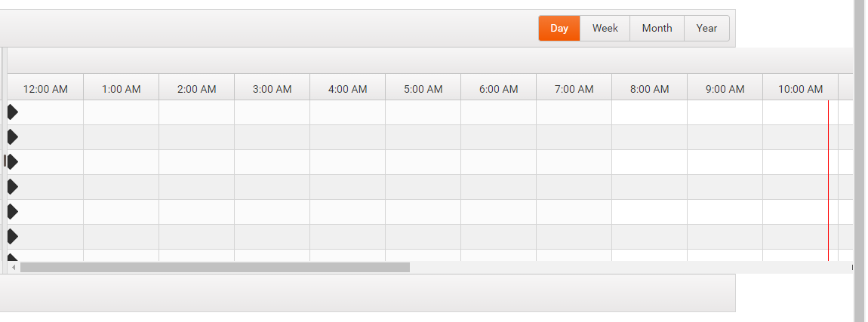Select the Year view button

click(x=707, y=28)
